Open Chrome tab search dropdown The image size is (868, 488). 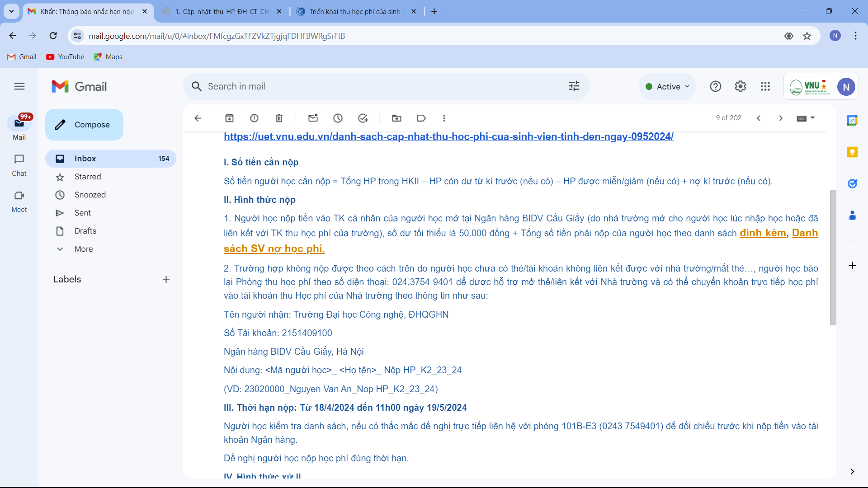pyautogui.click(x=12, y=11)
